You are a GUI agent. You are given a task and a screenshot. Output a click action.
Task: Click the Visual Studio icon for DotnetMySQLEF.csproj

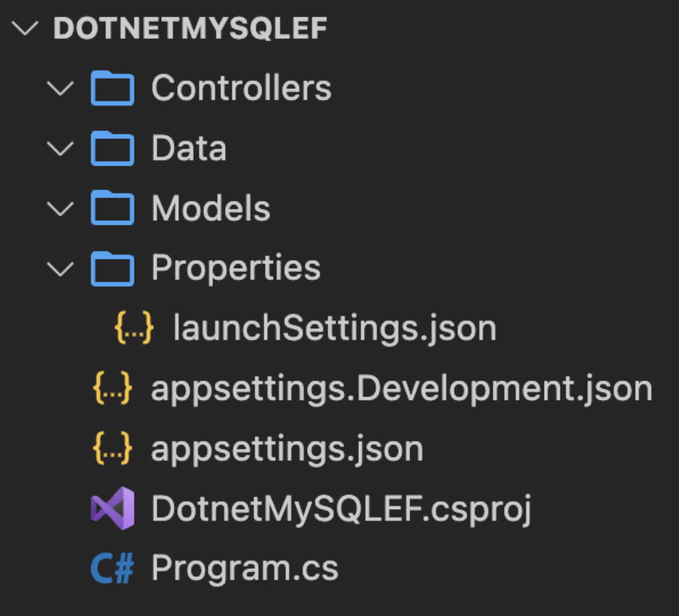tap(113, 509)
